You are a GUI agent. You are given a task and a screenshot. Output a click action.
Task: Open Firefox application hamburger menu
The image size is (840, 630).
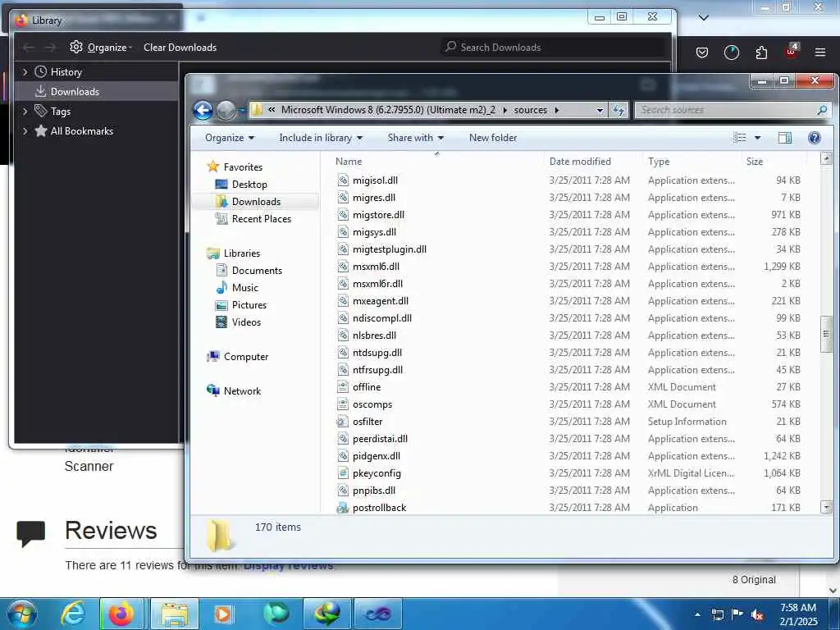(x=819, y=52)
